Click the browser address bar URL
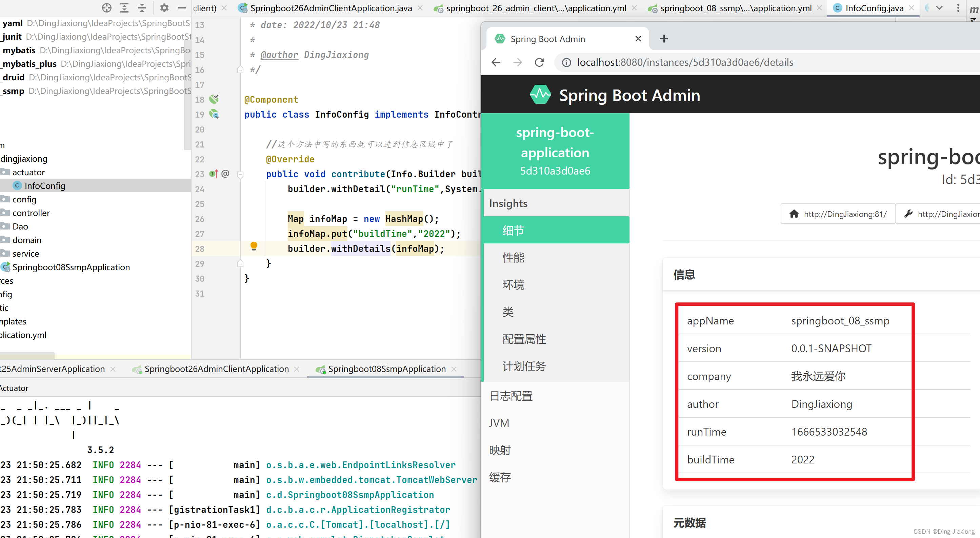980x538 pixels. [x=685, y=62]
